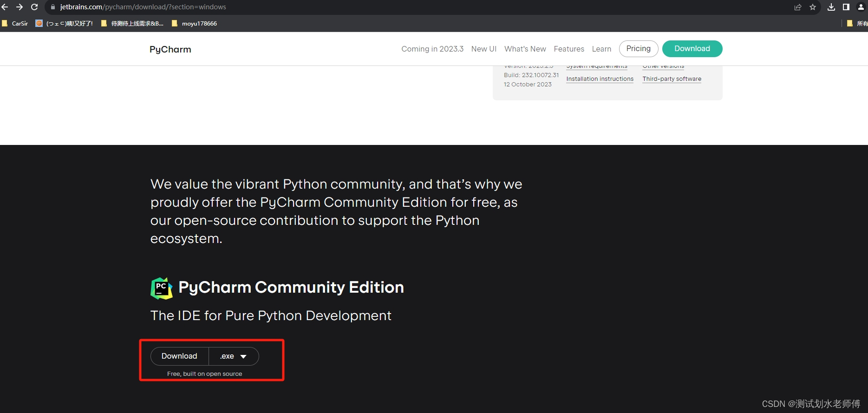Open the moyu178666 bookmark folder
The image size is (868, 413).
194,23
